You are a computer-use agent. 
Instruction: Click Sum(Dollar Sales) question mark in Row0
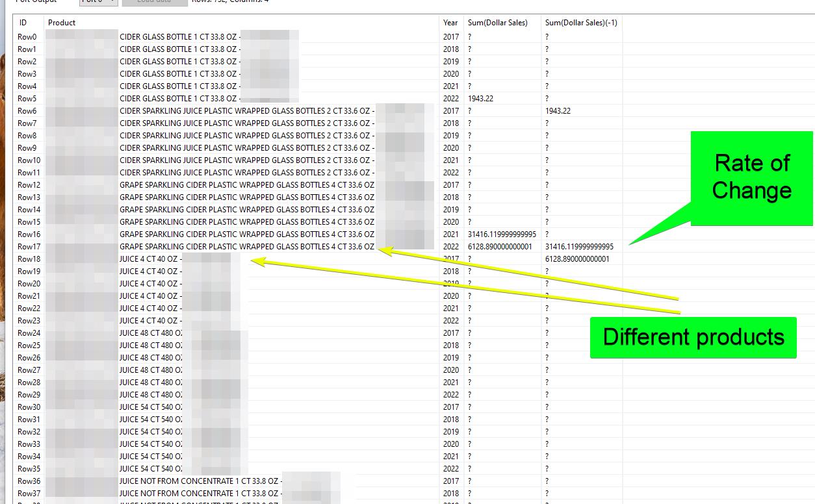pos(470,37)
